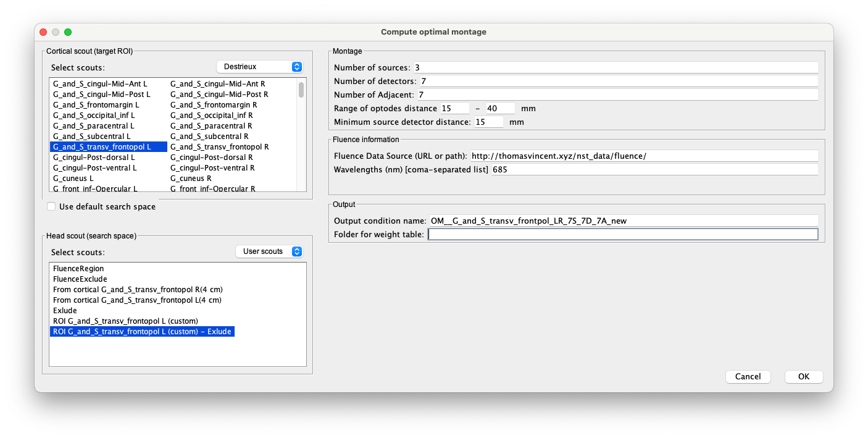Click the green zoom window button

point(68,32)
